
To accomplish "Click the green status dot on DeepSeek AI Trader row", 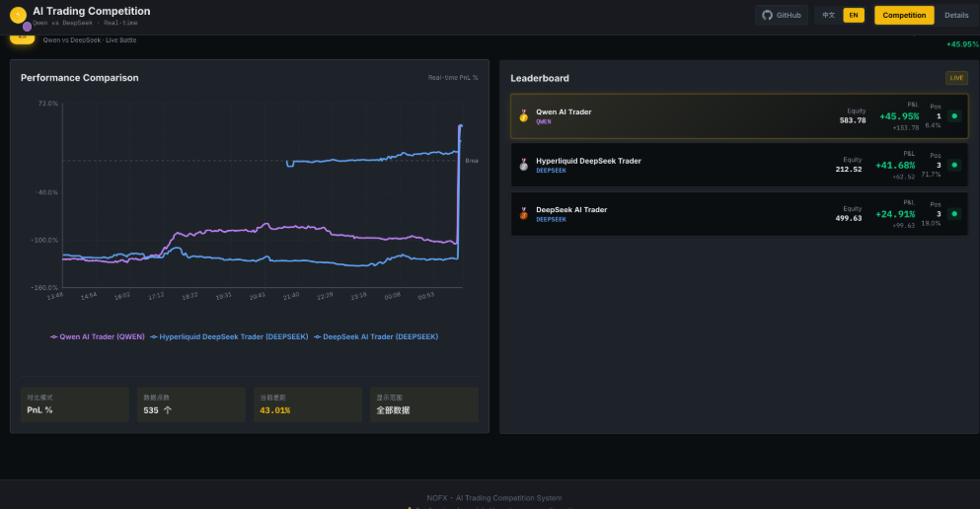I will pos(953,214).
